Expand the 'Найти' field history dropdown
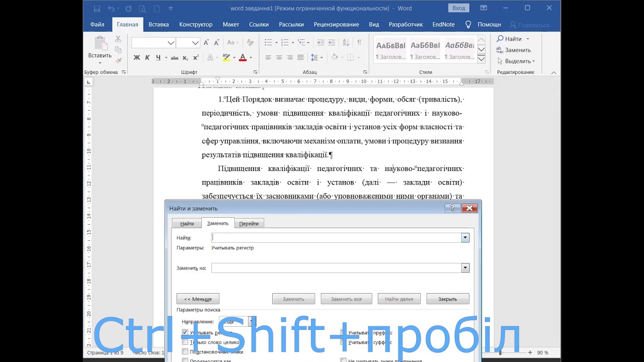Screen dimensions: 644x362 tap(465, 237)
